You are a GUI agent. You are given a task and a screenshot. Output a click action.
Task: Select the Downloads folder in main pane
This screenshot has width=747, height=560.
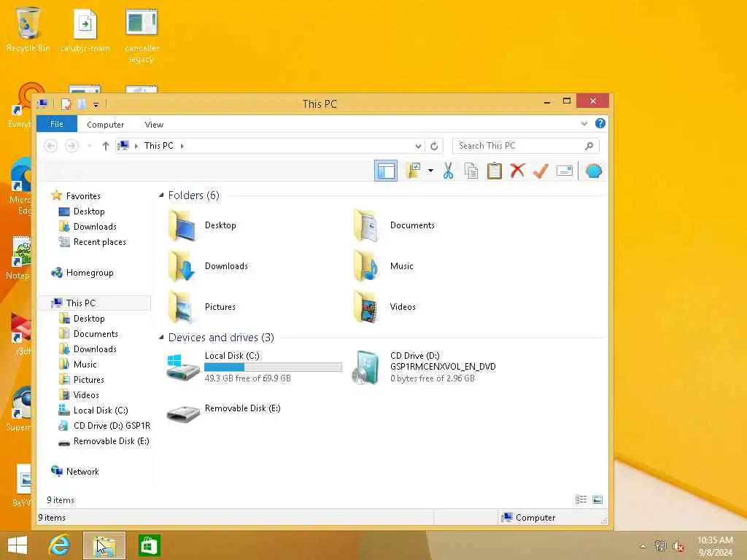(208, 265)
